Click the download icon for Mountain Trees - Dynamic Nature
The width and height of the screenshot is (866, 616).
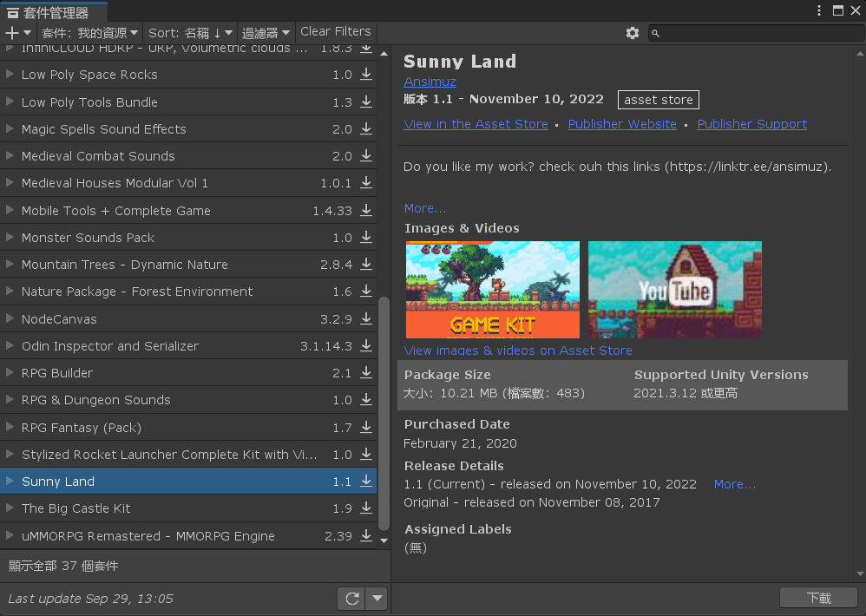click(366, 265)
